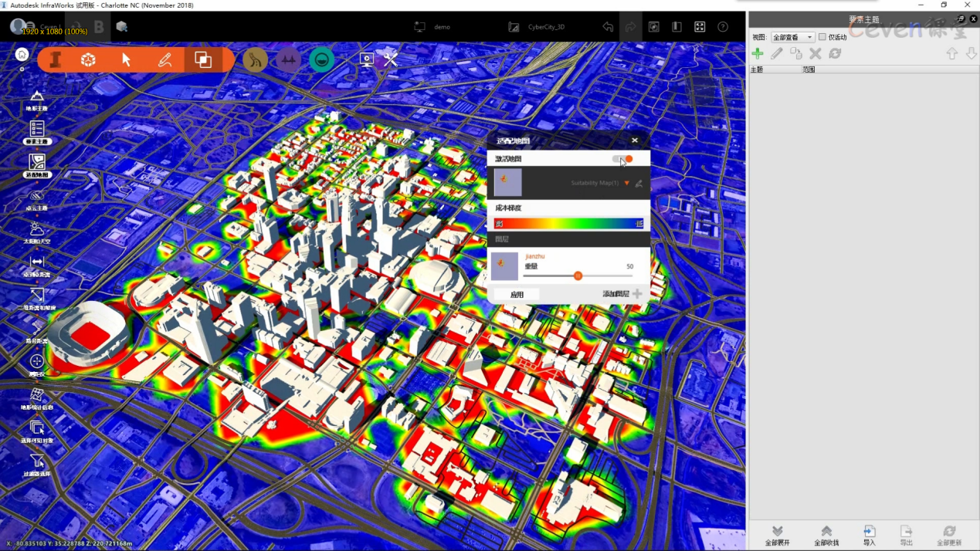Viewport: 980px width, 551px height.
Task: Expand the Suitability Map(1) dropdown arrow
Action: pos(627,184)
